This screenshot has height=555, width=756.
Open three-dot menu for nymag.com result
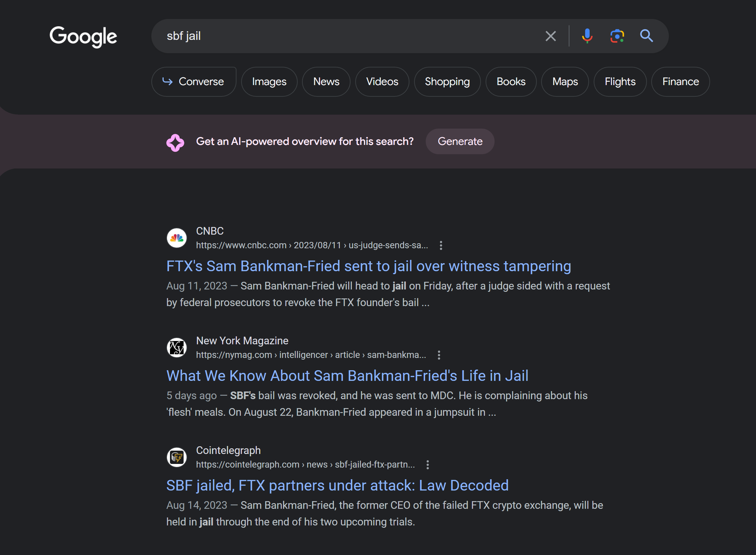click(x=439, y=355)
